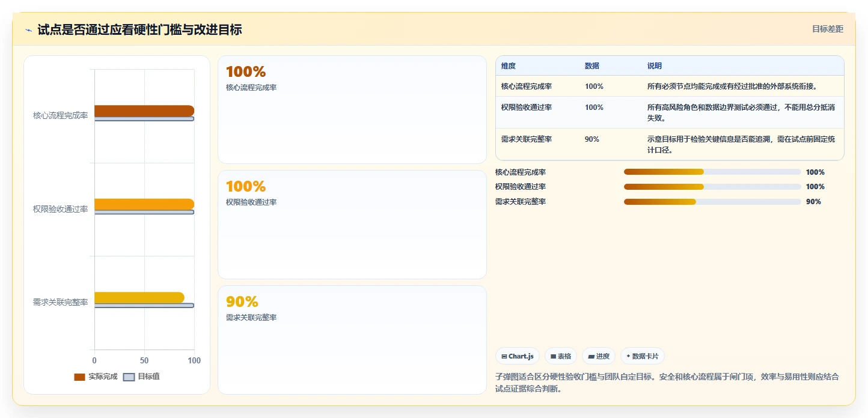Select the 核心流程完成率 100% data card

click(352, 109)
